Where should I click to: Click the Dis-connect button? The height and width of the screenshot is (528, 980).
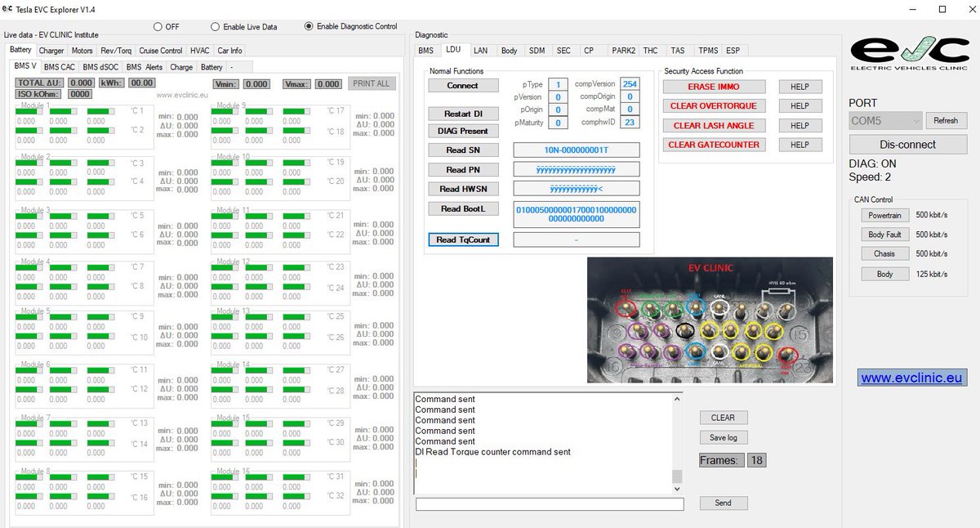click(x=907, y=145)
